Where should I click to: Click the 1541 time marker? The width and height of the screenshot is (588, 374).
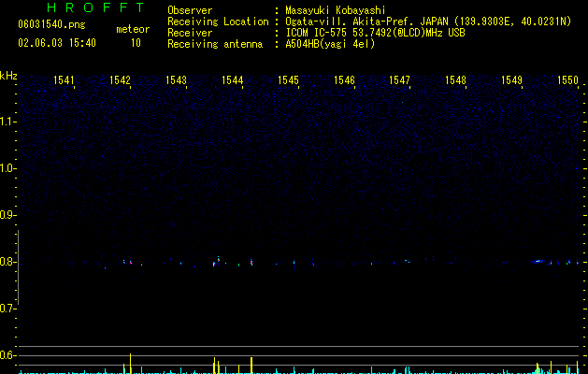coord(64,79)
